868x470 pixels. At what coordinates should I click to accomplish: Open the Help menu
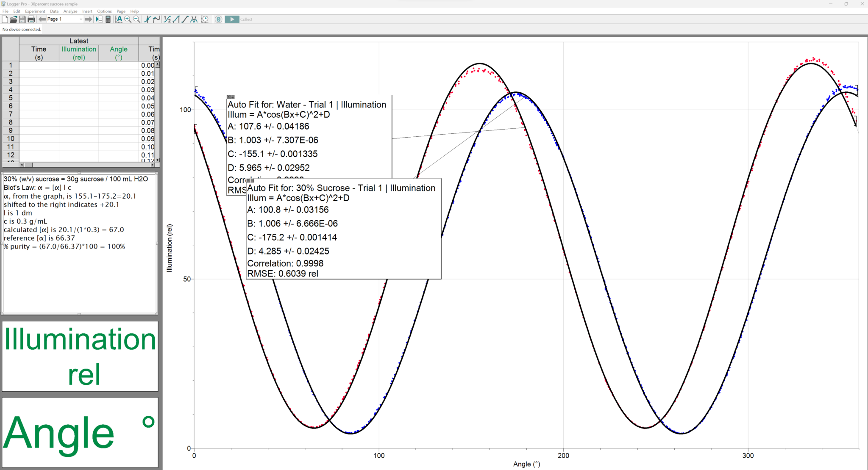pyautogui.click(x=134, y=11)
